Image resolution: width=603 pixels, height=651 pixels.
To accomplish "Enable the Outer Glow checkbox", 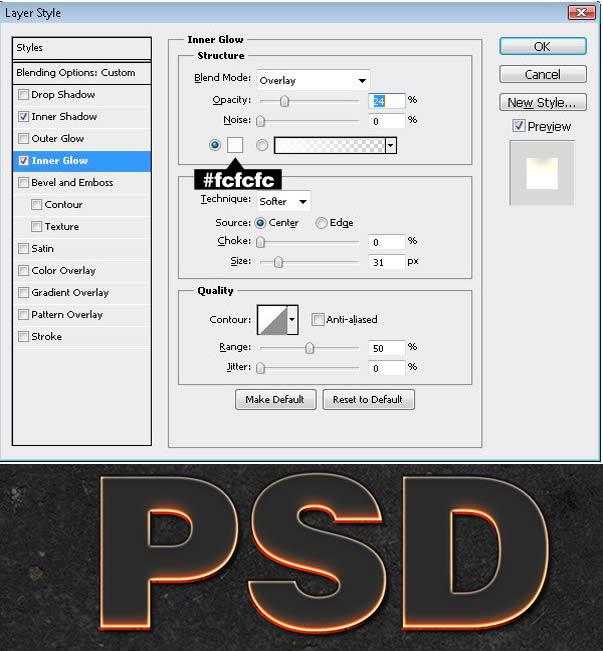I will pyautogui.click(x=23, y=139).
